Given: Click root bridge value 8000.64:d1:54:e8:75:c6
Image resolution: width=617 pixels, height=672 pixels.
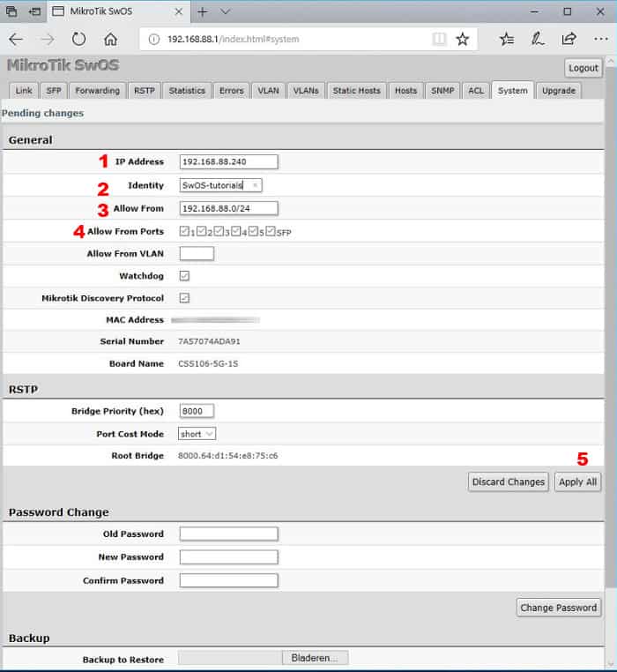Looking at the screenshot, I should tap(228, 456).
